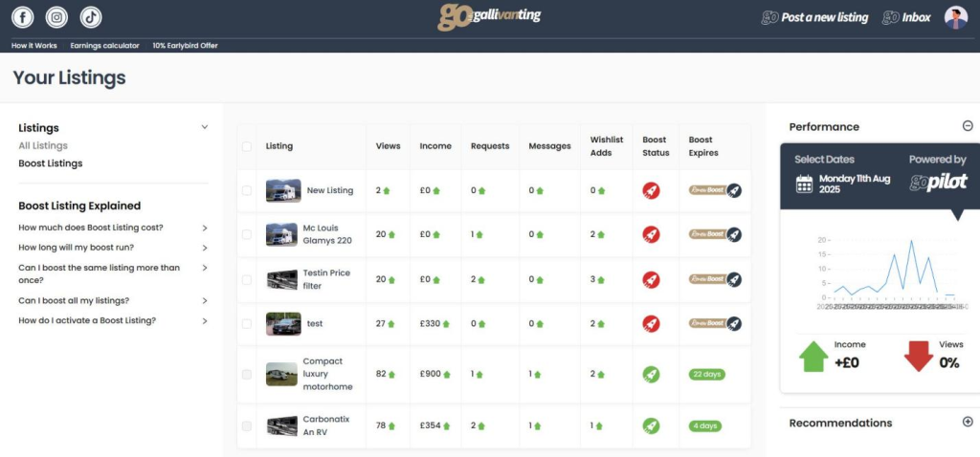980x457 pixels.
Task: Click the calendar icon under Select Dates
Action: click(x=804, y=184)
